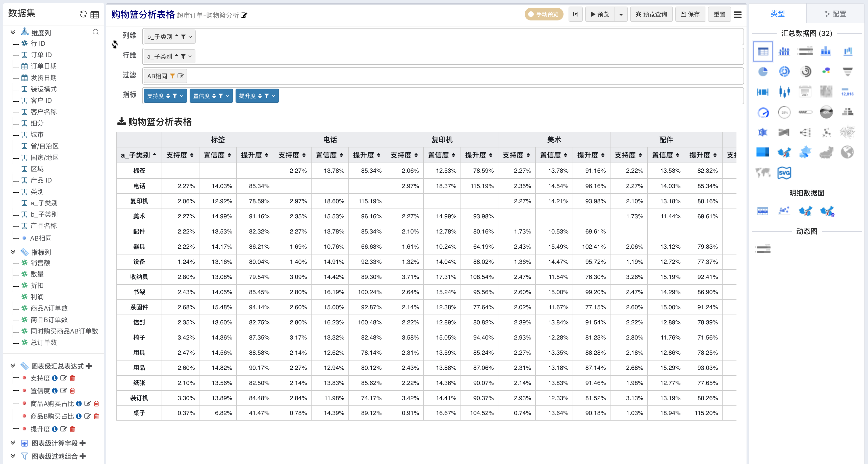
Task: Choose the calendar 2017 chart type
Action: 805,92
